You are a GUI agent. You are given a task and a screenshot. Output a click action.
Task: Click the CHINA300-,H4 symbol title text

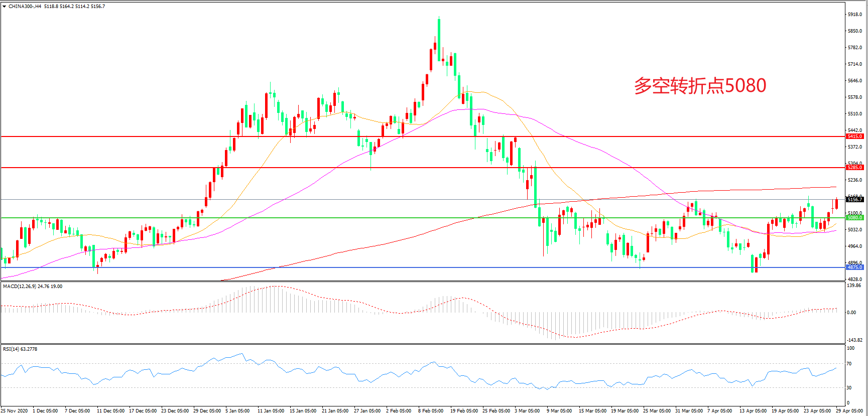[x=25, y=7]
